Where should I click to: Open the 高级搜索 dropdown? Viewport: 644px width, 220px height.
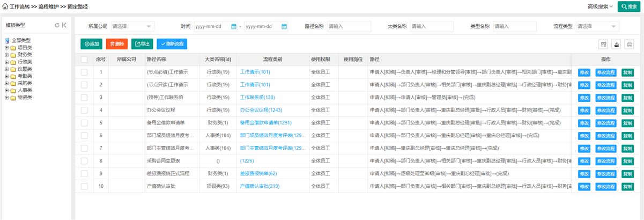pos(600,6)
